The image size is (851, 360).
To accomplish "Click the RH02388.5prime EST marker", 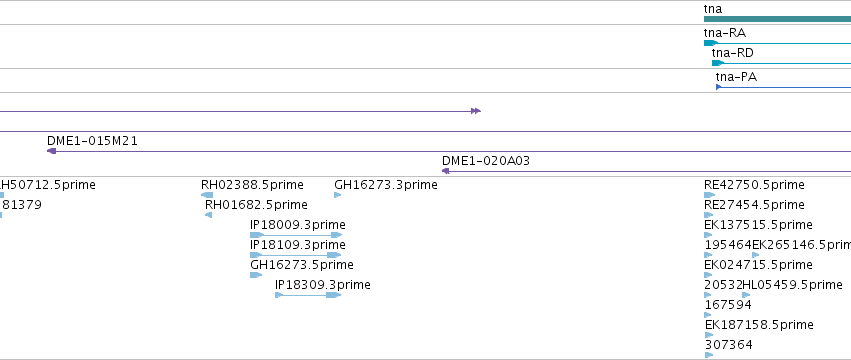I will click(207, 195).
